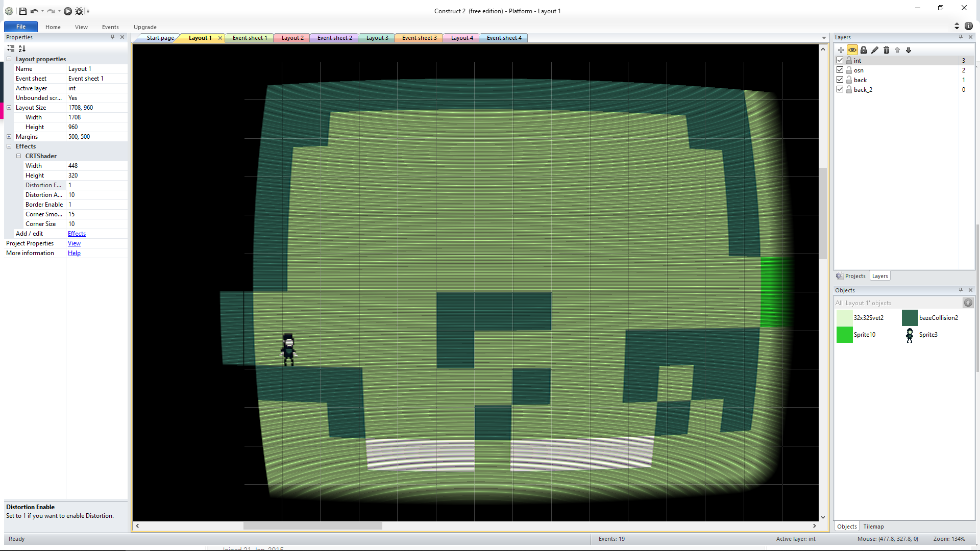Rename layer using the pencil icon
The width and height of the screenshot is (980, 551).
pyautogui.click(x=875, y=50)
